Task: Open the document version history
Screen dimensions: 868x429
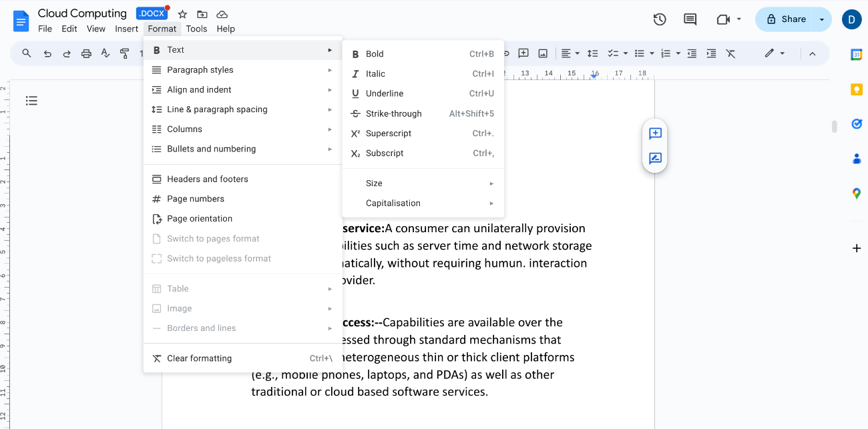Action: [x=660, y=19]
